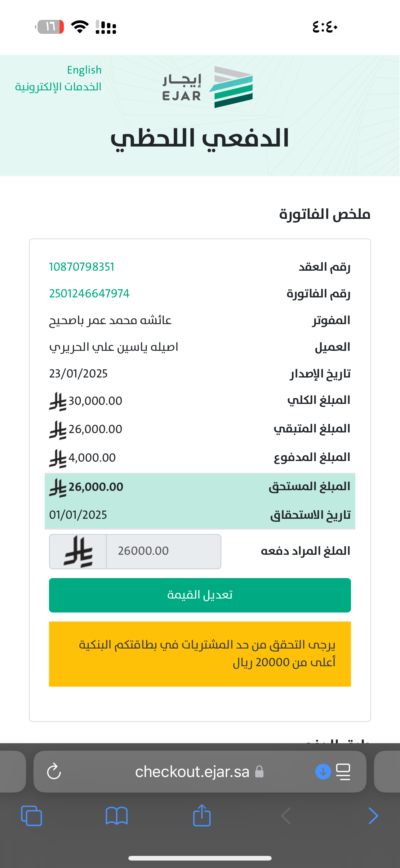The height and width of the screenshot is (868, 400).
Task: Tap the Riyal symbol beside amount field
Action: 78,551
